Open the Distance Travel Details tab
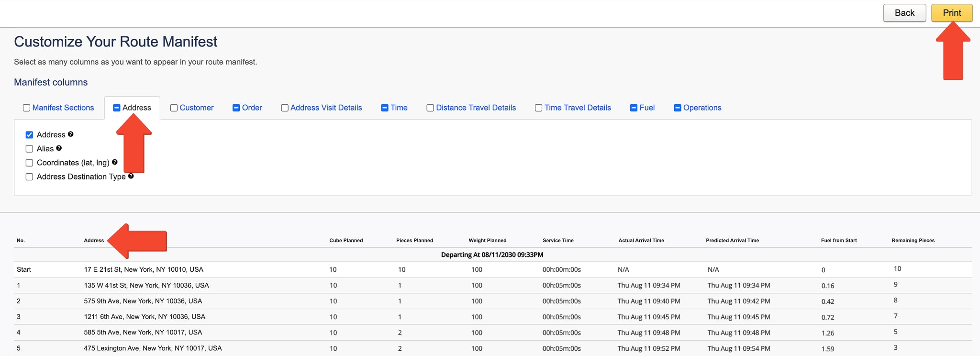The width and height of the screenshot is (980, 356). (476, 108)
